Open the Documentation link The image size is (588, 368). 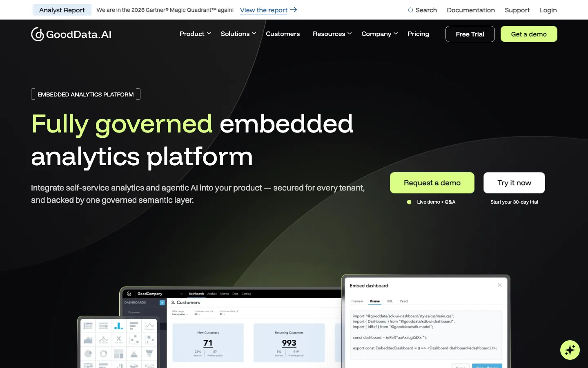coord(471,10)
